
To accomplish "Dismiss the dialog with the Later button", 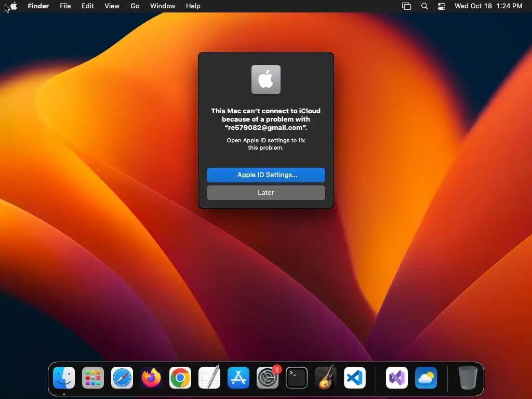I will tap(266, 193).
